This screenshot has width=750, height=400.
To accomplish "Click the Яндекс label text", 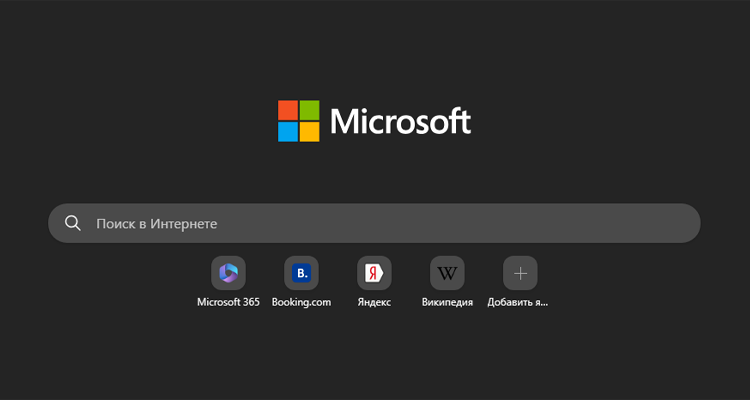I will 374,302.
